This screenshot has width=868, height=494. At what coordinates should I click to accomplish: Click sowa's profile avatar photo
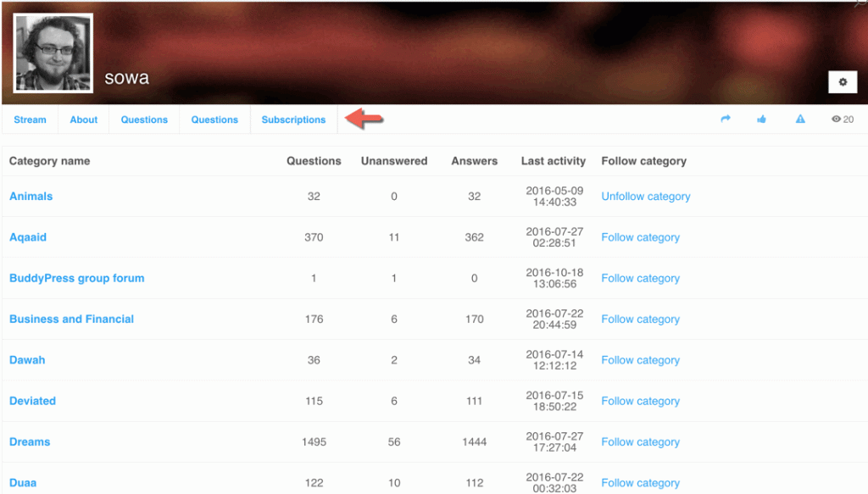pyautogui.click(x=53, y=53)
